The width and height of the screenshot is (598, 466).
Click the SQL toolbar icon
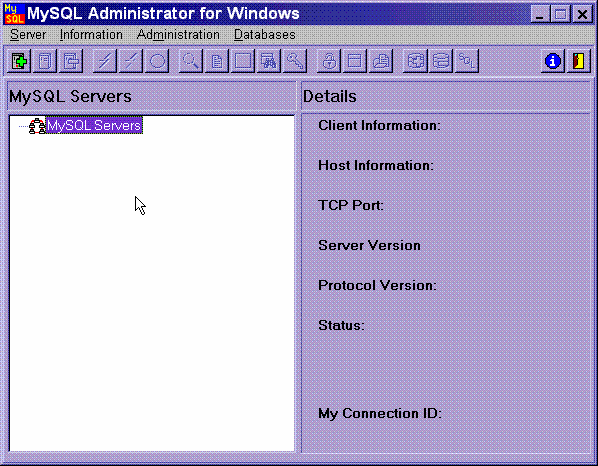tap(467, 61)
